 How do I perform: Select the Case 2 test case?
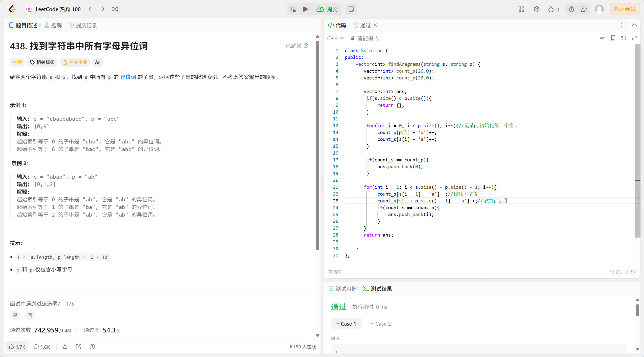tap(381, 324)
